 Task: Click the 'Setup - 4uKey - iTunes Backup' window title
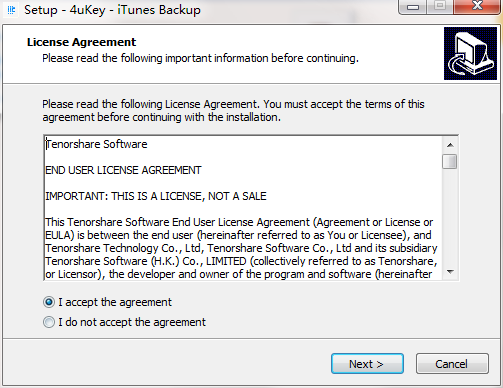(112, 10)
